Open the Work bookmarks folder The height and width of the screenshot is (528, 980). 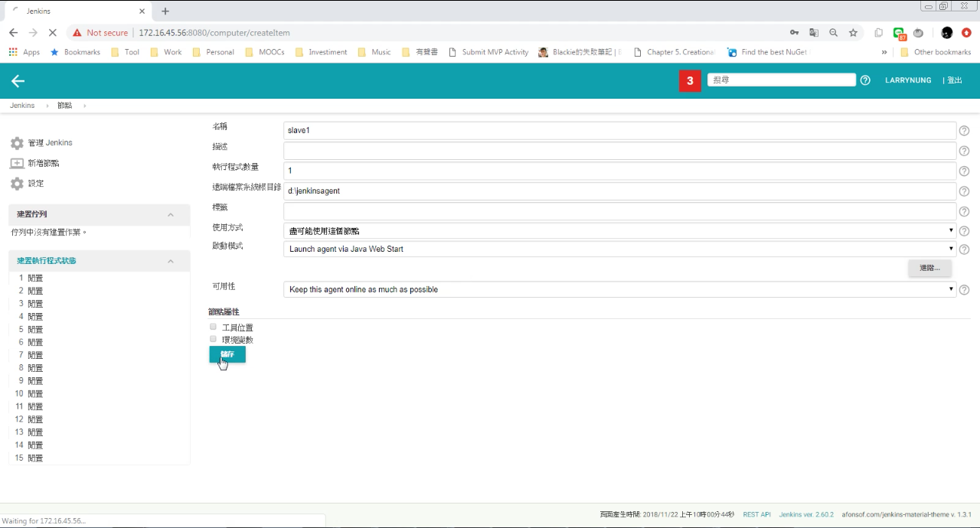click(x=166, y=52)
